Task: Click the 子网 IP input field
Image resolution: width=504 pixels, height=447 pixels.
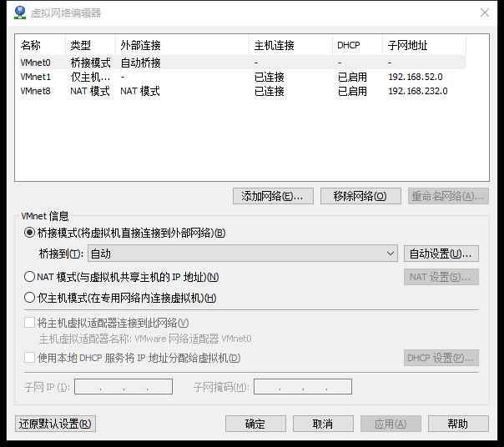Action: coord(123,387)
